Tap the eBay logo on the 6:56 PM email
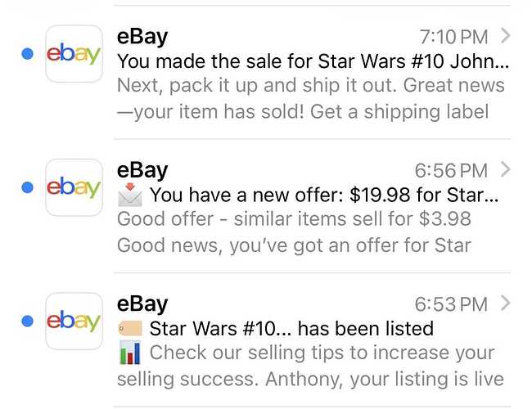532x409 pixels. (74, 187)
